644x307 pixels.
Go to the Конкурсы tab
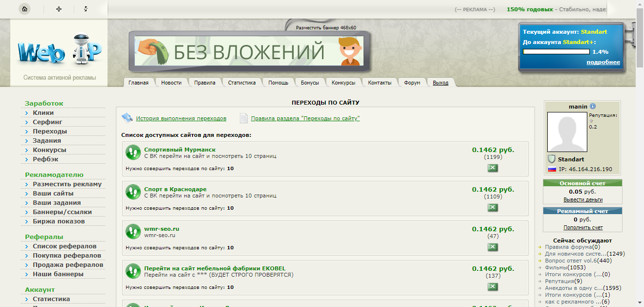pos(343,83)
